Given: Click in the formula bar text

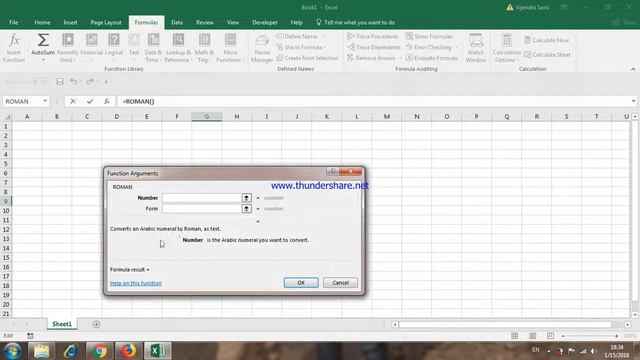Looking at the screenshot, I should pos(138,101).
